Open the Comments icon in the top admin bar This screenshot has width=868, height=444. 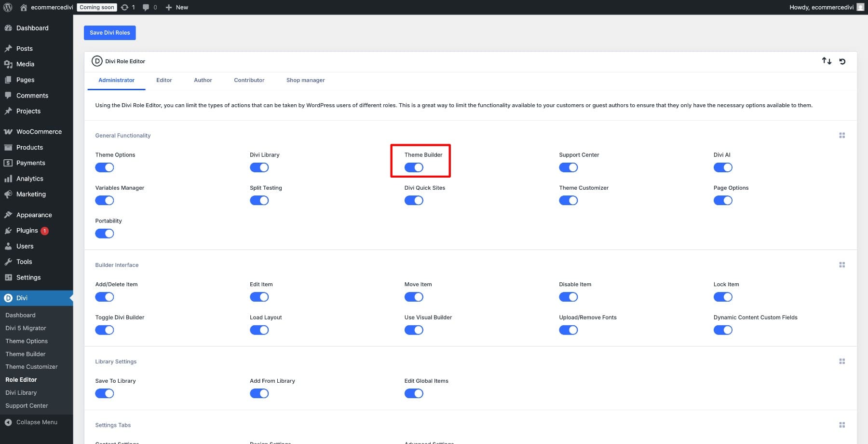pyautogui.click(x=146, y=7)
